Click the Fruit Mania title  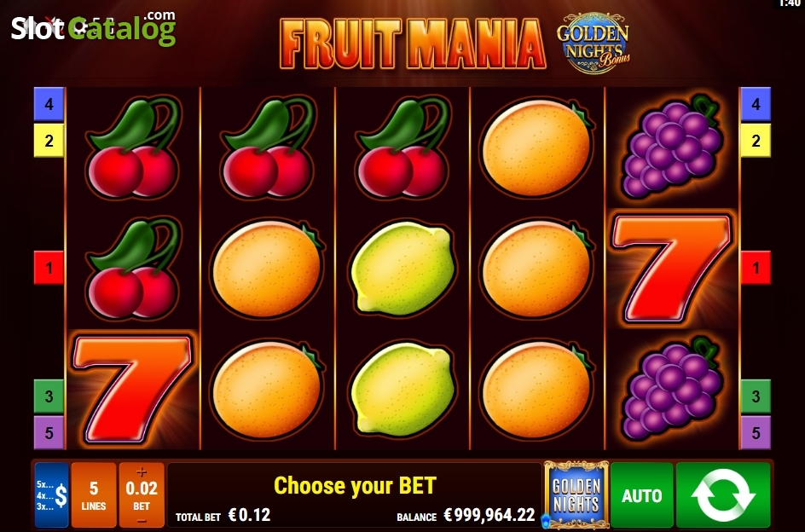point(413,43)
